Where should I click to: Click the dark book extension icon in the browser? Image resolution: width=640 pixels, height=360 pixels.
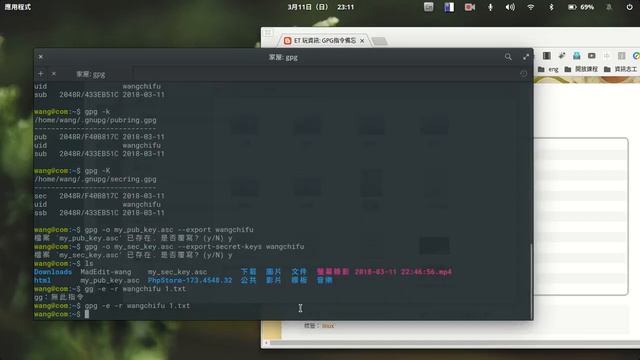click(x=547, y=56)
